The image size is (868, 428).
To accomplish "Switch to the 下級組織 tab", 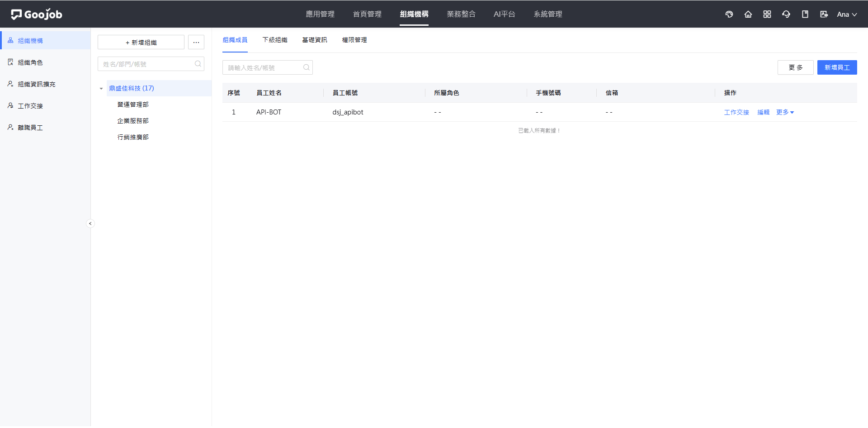I will [275, 40].
